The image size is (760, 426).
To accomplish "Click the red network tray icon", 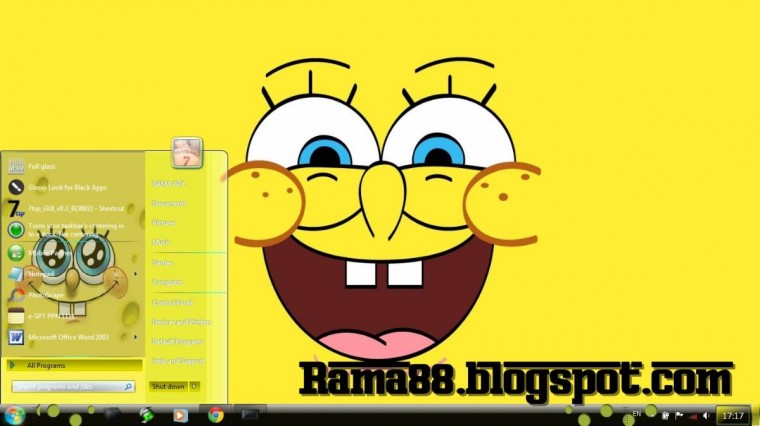I will tap(693, 416).
